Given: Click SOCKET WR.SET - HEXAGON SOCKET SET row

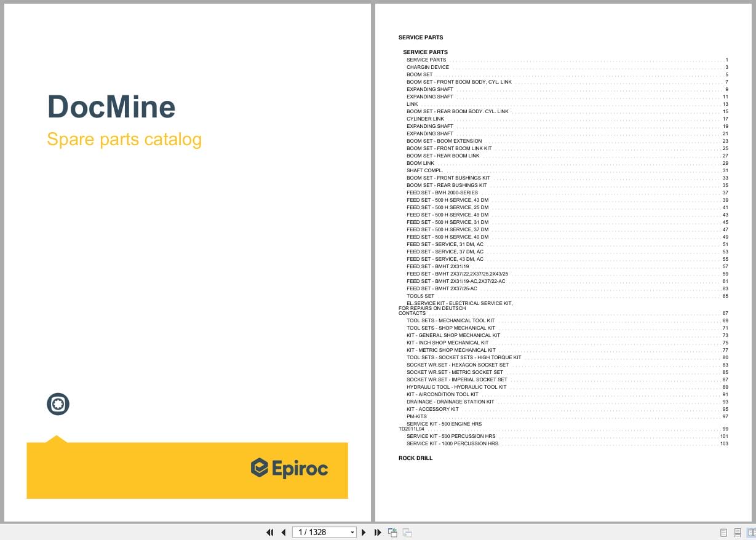Looking at the screenshot, I should coord(567,365).
